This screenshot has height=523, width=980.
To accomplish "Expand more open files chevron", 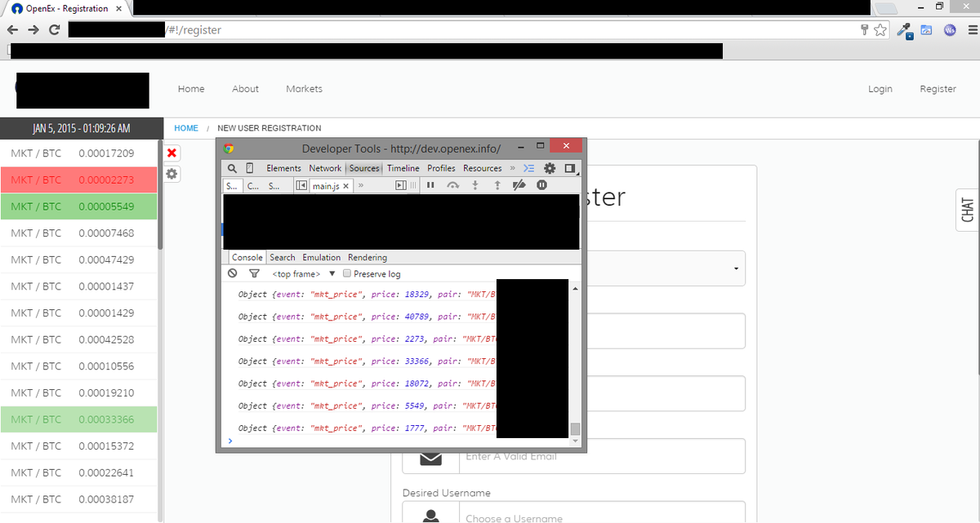I will pyautogui.click(x=360, y=186).
